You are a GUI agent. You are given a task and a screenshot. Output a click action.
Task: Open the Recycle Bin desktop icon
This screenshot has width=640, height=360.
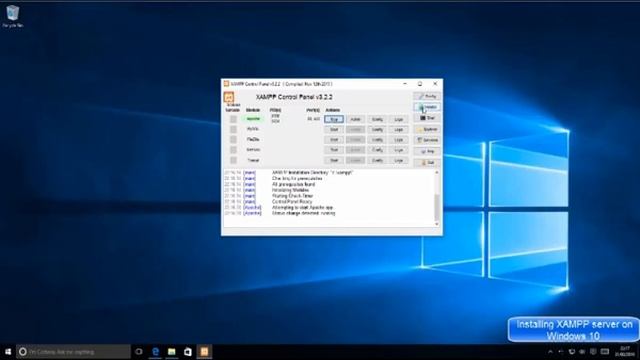(13, 16)
